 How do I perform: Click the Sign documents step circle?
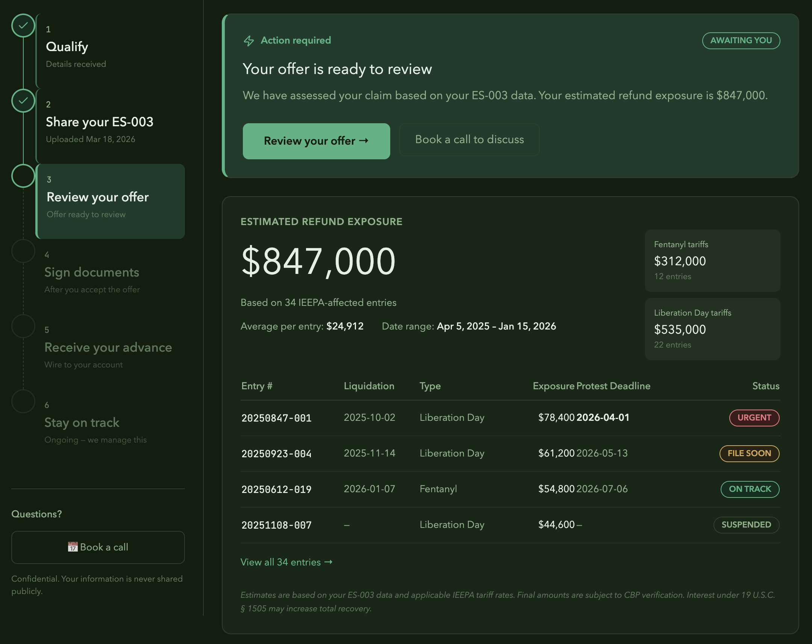23,251
